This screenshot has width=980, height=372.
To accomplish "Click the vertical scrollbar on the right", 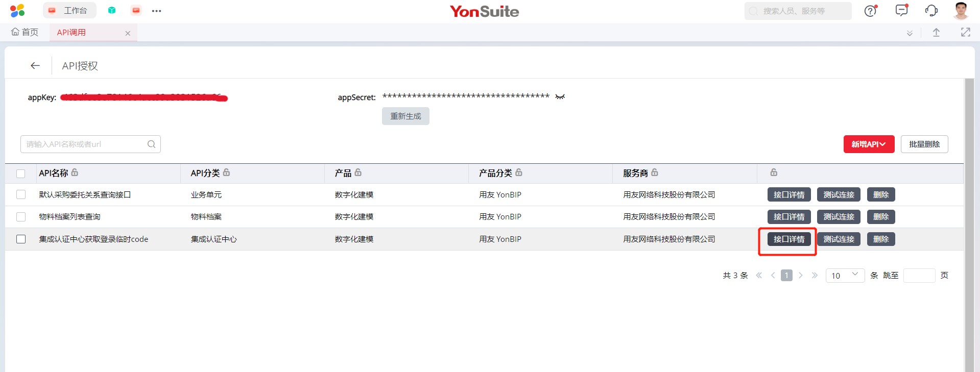I will (969, 225).
